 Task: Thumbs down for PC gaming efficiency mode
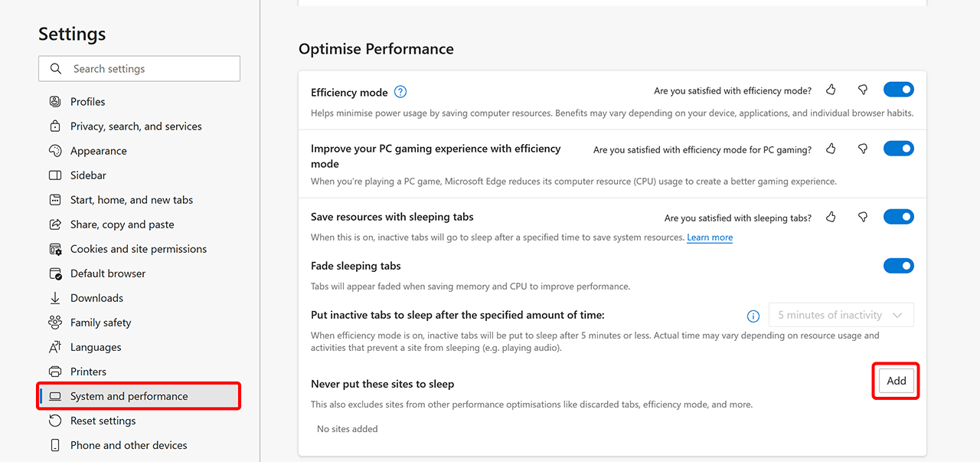(863, 149)
